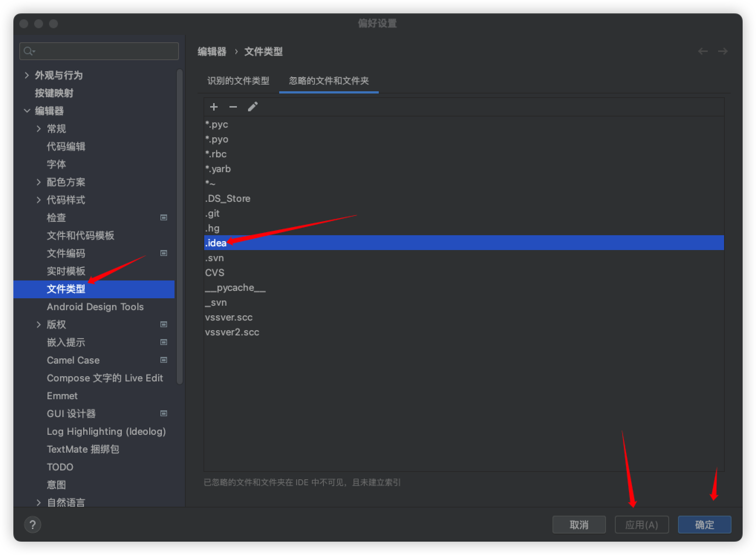Click the back navigation arrow icon
756x555 pixels.
703,51
